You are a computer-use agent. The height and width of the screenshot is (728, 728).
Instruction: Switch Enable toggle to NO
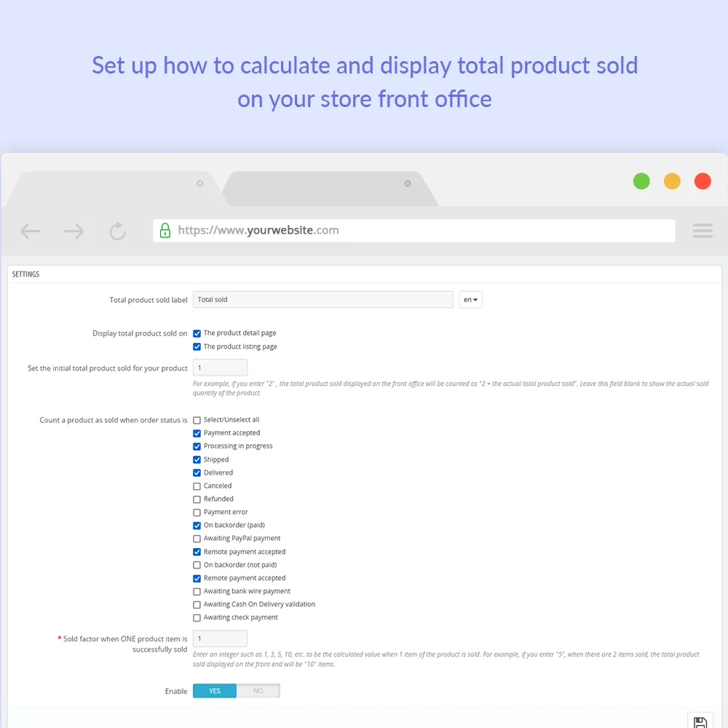click(x=258, y=691)
